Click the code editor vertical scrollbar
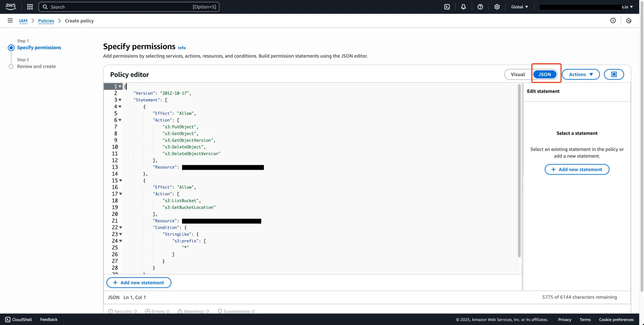This screenshot has width=644, height=325. tap(519, 171)
